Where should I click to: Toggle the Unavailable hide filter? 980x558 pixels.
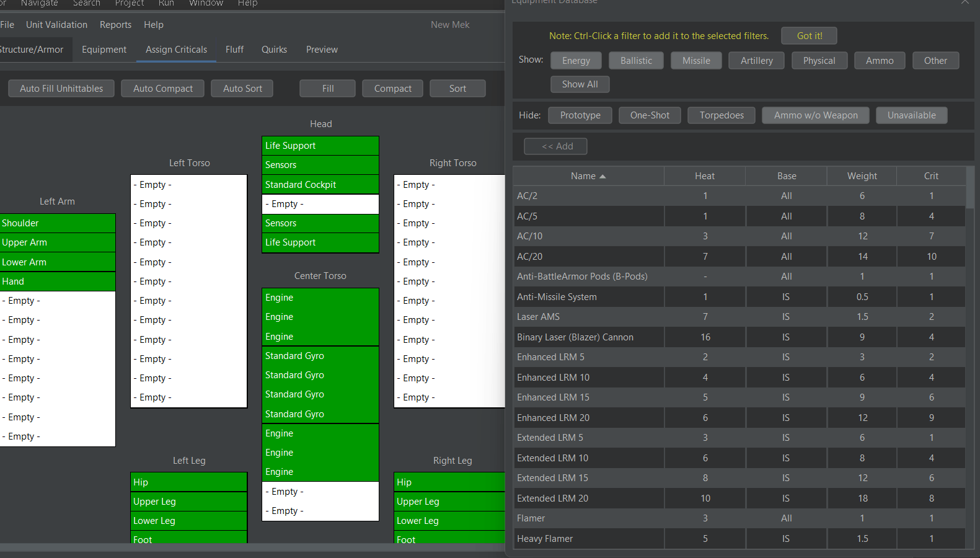click(911, 115)
